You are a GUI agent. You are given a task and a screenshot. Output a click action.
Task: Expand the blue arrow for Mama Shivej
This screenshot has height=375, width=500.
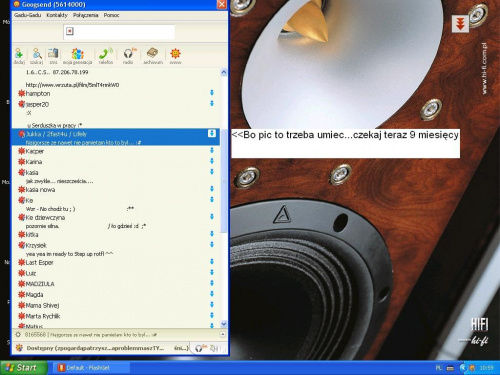[x=212, y=305]
